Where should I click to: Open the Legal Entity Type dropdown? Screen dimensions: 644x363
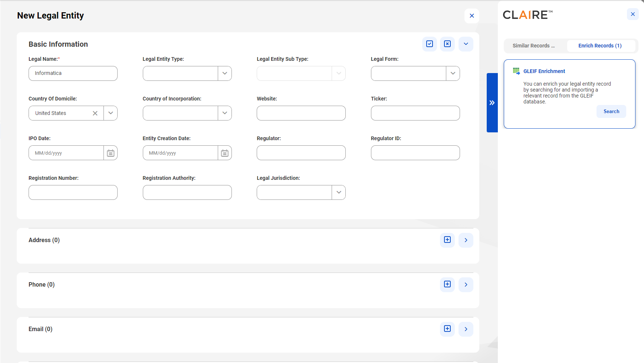pyautogui.click(x=225, y=73)
